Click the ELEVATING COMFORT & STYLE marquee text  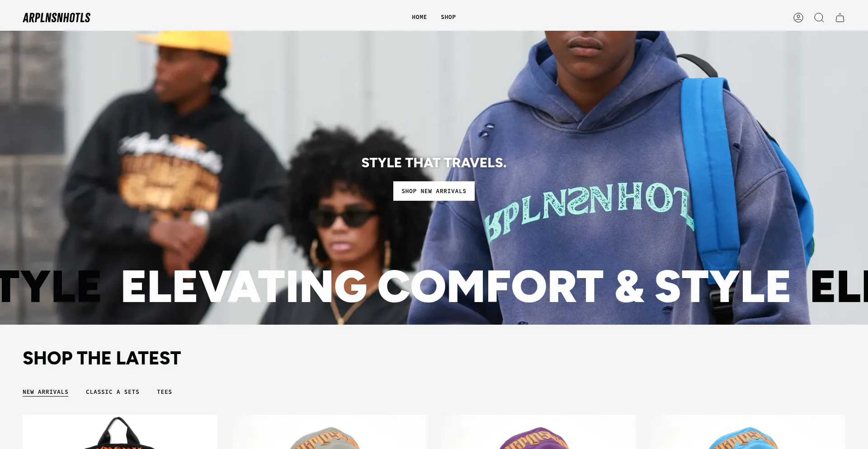click(456, 287)
